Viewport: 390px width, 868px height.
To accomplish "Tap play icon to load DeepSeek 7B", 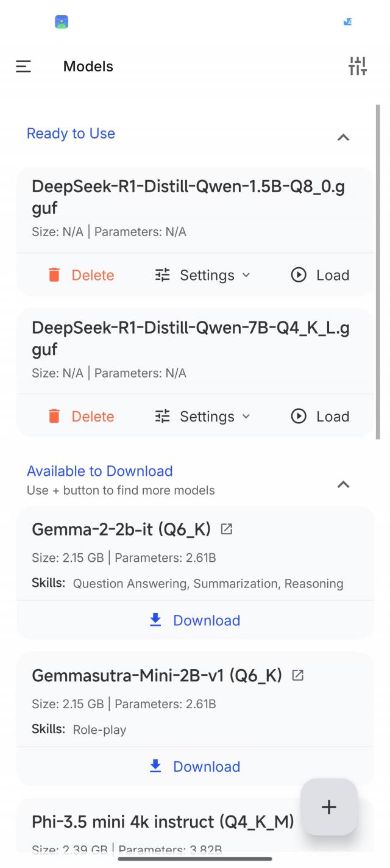I will (299, 417).
